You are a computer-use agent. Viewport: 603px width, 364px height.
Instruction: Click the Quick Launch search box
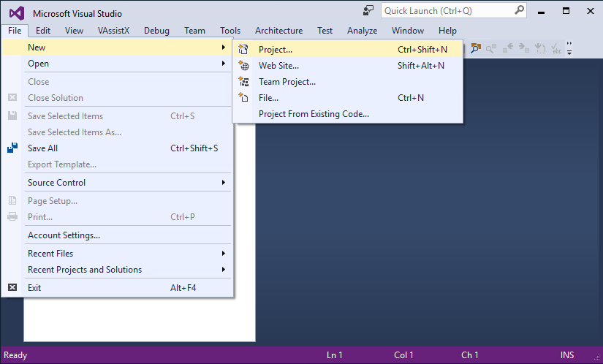[447, 11]
